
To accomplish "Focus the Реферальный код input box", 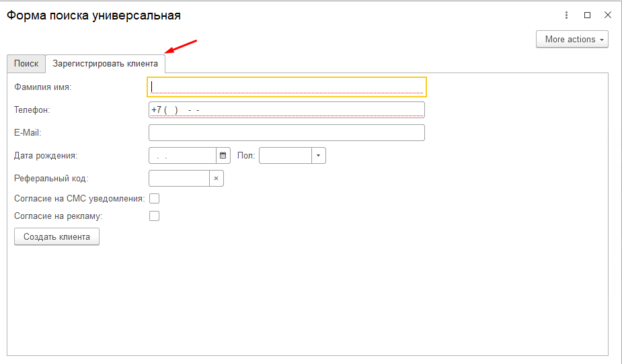I will (180, 179).
